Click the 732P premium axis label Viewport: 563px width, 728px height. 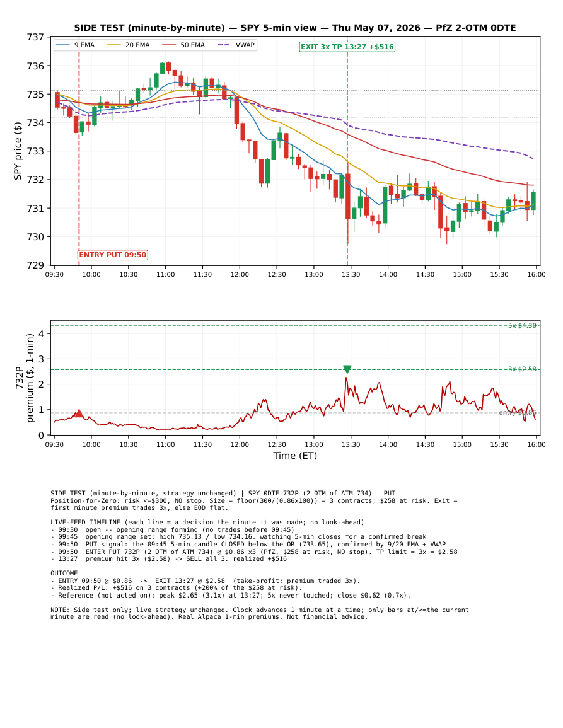(25, 378)
